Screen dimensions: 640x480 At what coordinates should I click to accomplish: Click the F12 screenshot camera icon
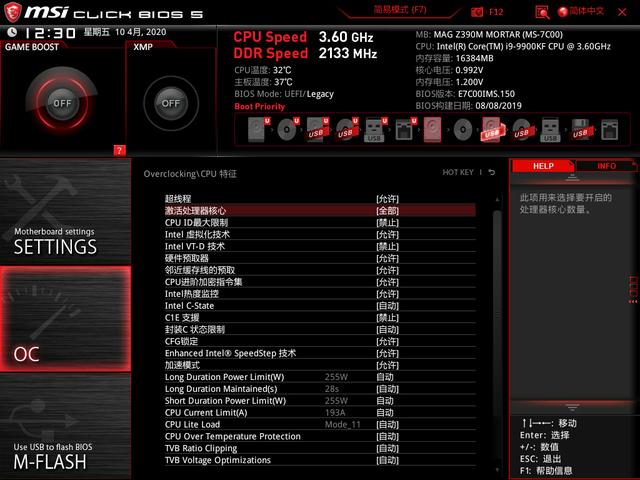click(477, 12)
